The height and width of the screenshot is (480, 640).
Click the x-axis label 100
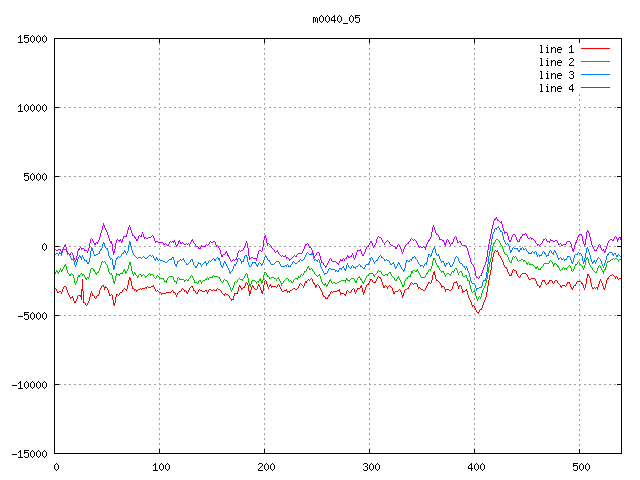(161, 467)
